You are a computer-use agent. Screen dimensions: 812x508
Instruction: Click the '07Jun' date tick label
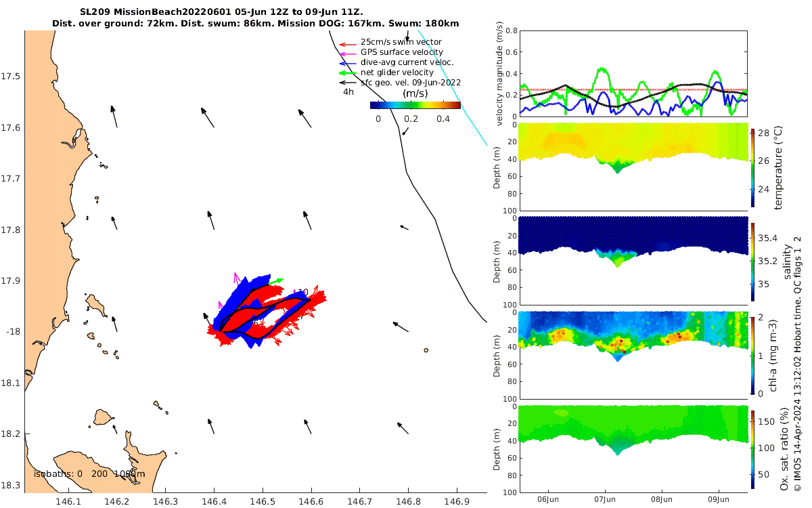(605, 500)
